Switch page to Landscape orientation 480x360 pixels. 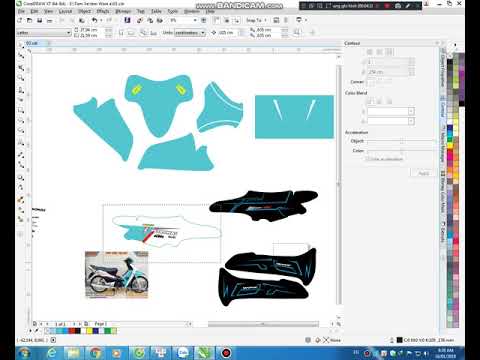131,32
